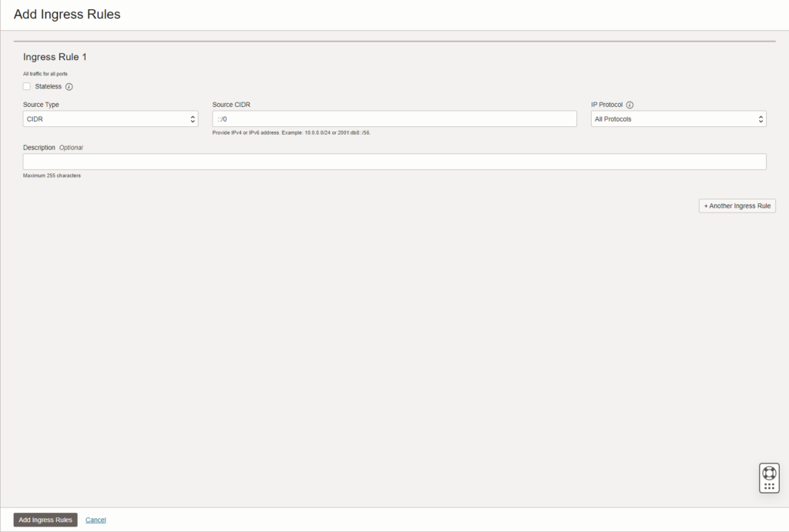Click the Ingress Rule 1 heading

click(x=55, y=57)
